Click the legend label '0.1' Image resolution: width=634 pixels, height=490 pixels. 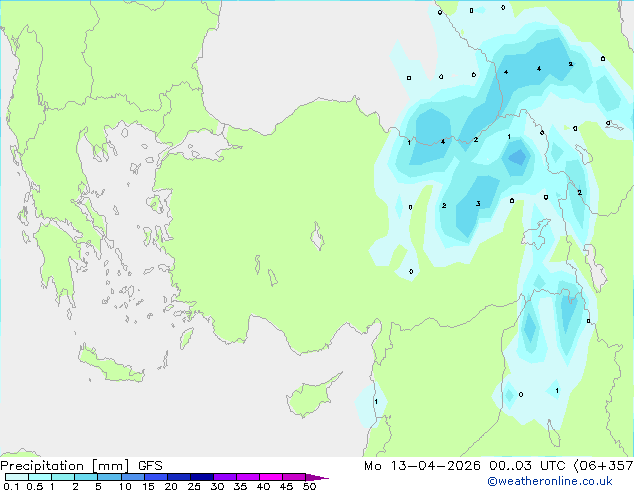pyautogui.click(x=11, y=486)
